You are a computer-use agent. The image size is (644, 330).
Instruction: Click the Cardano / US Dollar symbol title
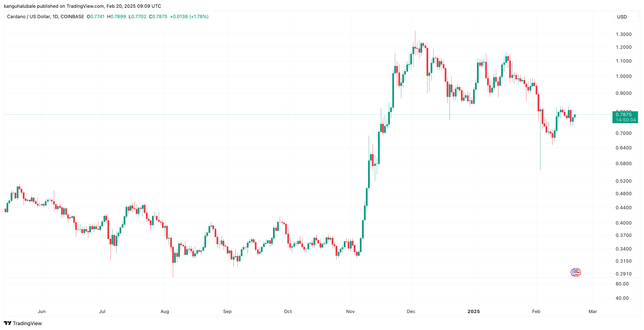(45, 16)
